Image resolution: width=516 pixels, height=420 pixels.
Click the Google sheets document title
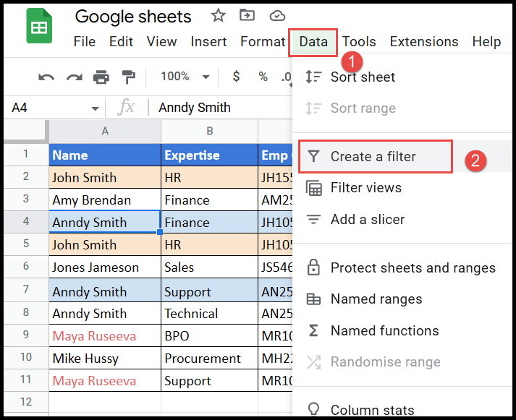coord(133,17)
